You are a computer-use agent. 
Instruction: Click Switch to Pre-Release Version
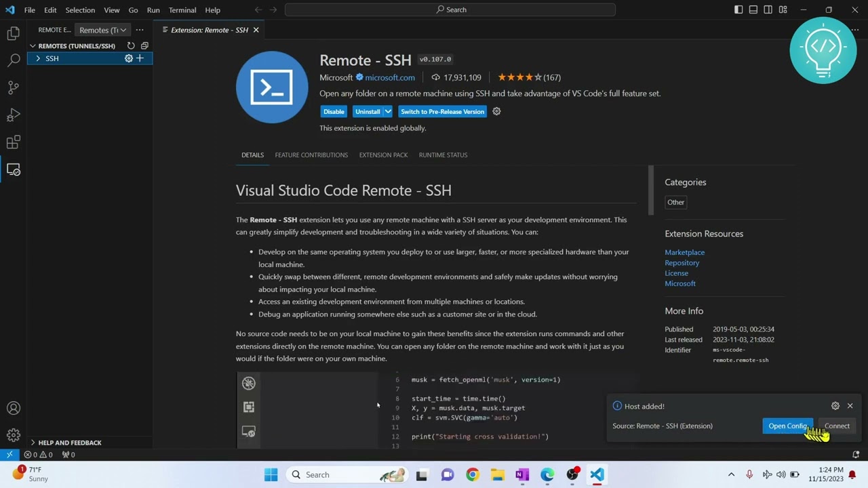tap(442, 111)
